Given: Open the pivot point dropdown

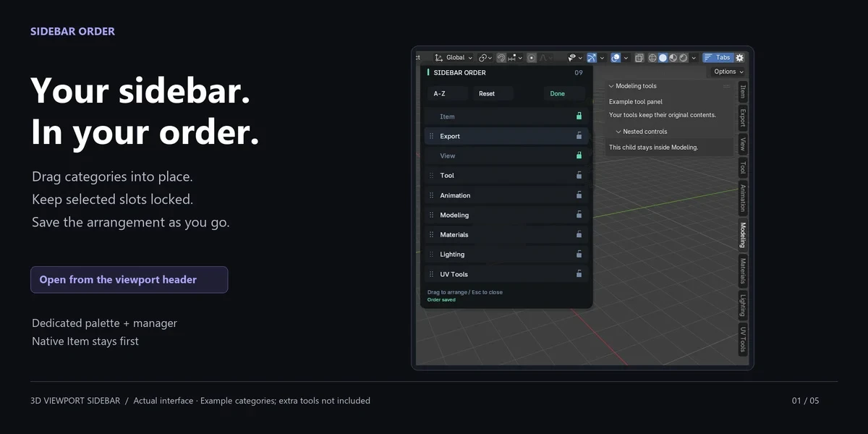Looking at the screenshot, I should point(485,58).
